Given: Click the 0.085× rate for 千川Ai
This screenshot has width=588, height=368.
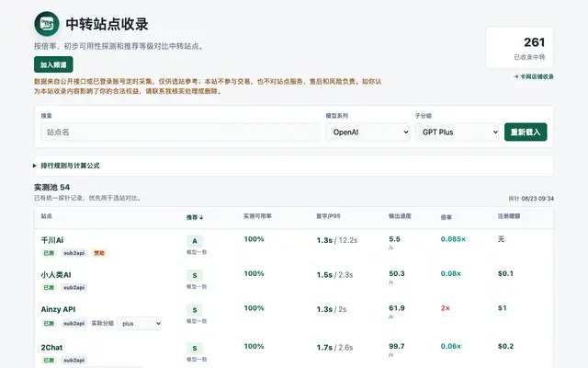Looking at the screenshot, I should 453,239.
